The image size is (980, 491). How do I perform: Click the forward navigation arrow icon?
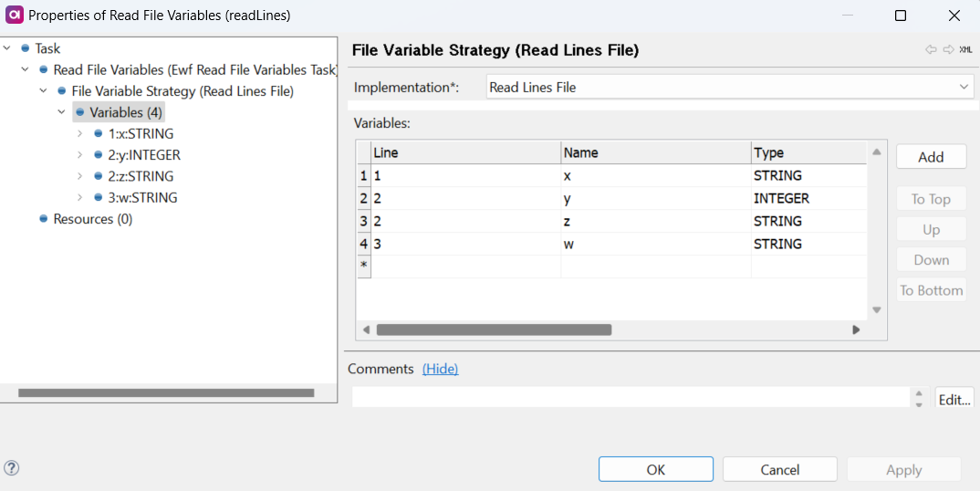948,50
